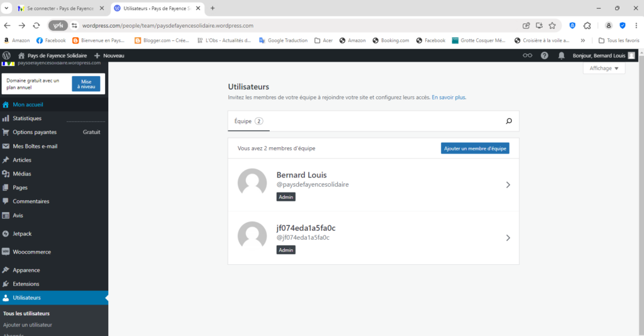This screenshot has height=336, width=644.
Task: Show hidden bookmarks with double chevron
Action: pos(582,40)
